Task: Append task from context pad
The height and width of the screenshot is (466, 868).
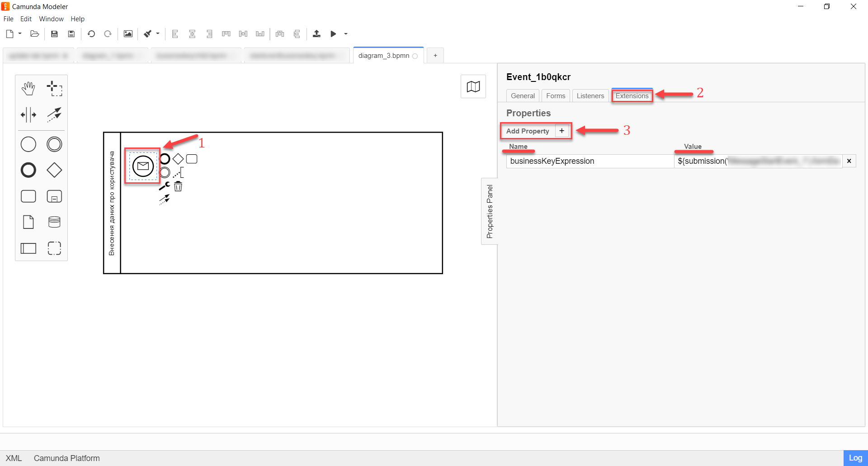Action: click(192, 159)
